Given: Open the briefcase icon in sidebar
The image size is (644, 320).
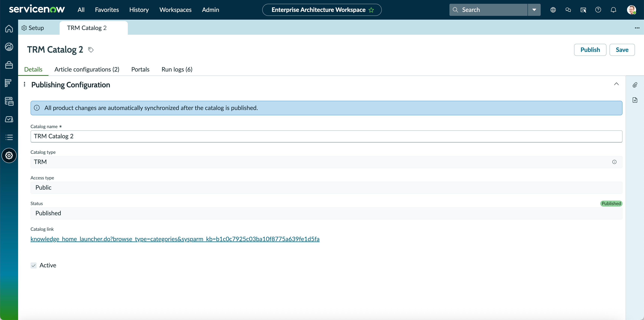Looking at the screenshot, I should point(9,65).
